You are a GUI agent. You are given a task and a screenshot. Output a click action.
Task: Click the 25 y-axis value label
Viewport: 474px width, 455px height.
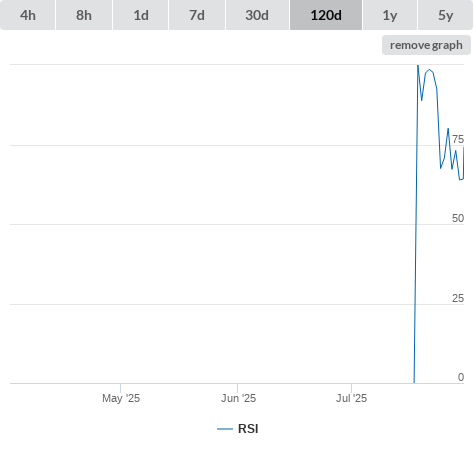click(458, 298)
